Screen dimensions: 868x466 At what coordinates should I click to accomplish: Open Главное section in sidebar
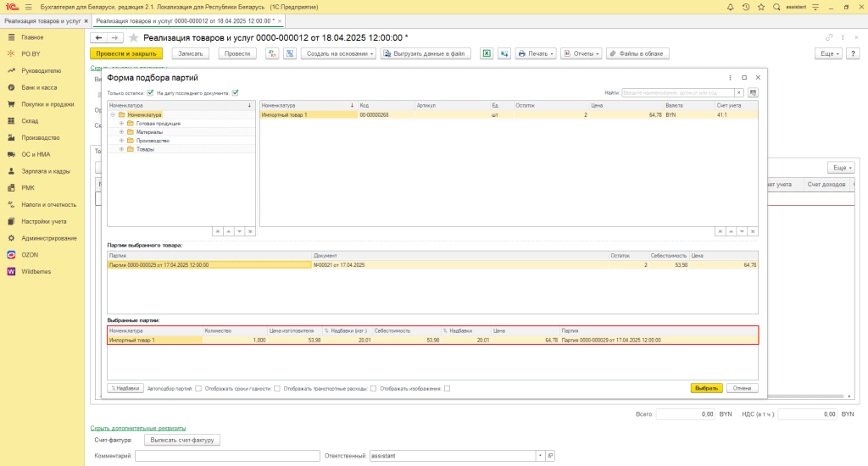pyautogui.click(x=32, y=37)
